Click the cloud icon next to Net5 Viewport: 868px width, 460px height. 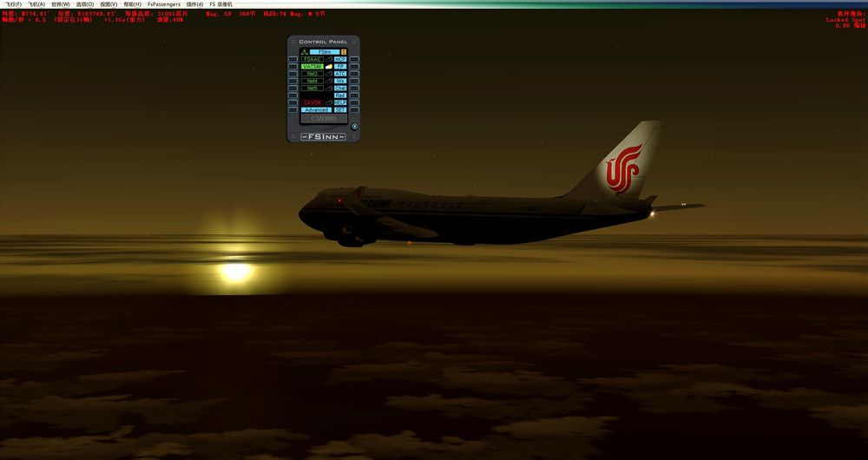click(329, 88)
